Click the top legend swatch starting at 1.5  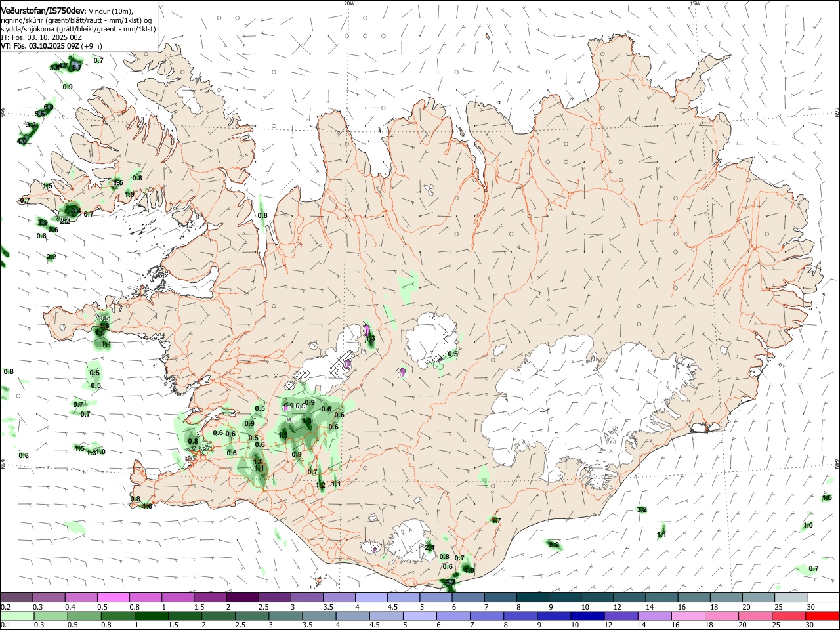click(x=210, y=597)
